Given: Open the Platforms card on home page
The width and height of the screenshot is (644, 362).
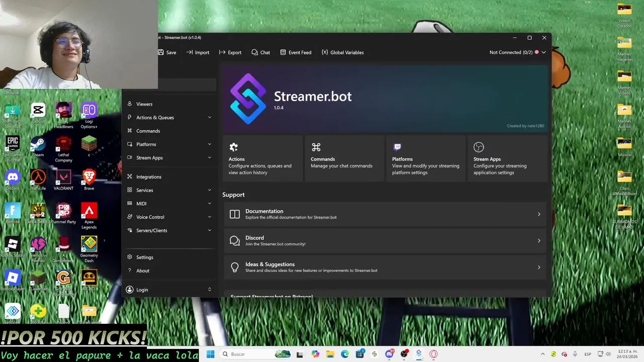Looking at the screenshot, I should [x=426, y=158].
